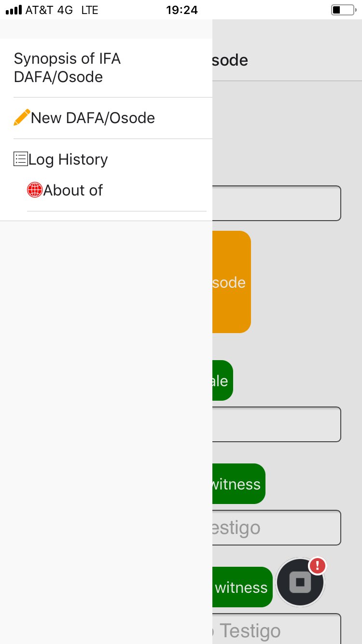Focus the input field with "estigo" placeholder
The width and height of the screenshot is (362, 644).
click(x=276, y=528)
